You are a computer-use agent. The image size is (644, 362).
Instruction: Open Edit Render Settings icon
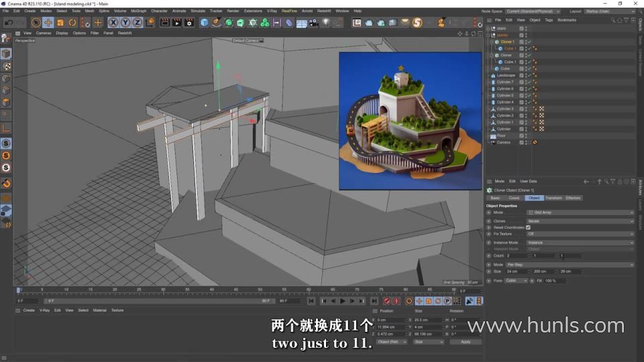189,23
